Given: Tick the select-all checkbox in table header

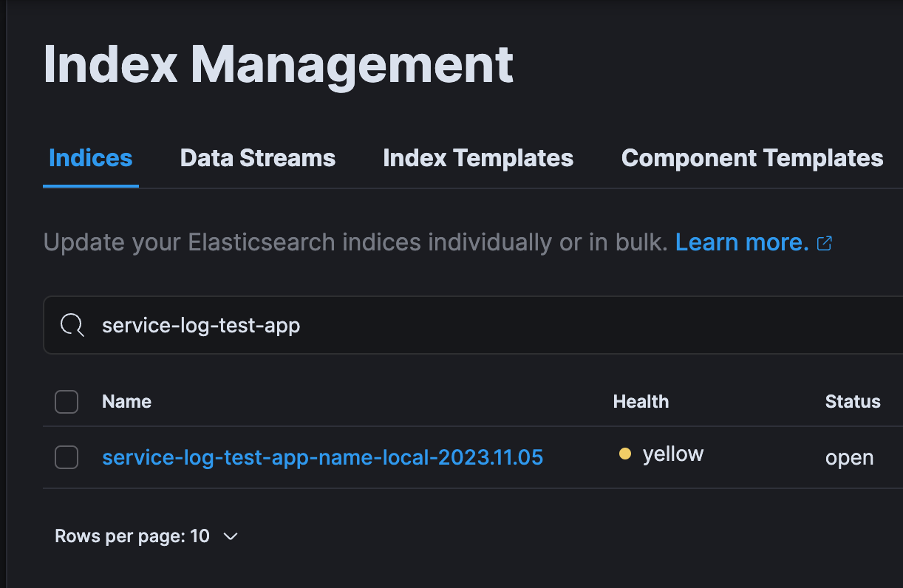Looking at the screenshot, I should tap(67, 402).
